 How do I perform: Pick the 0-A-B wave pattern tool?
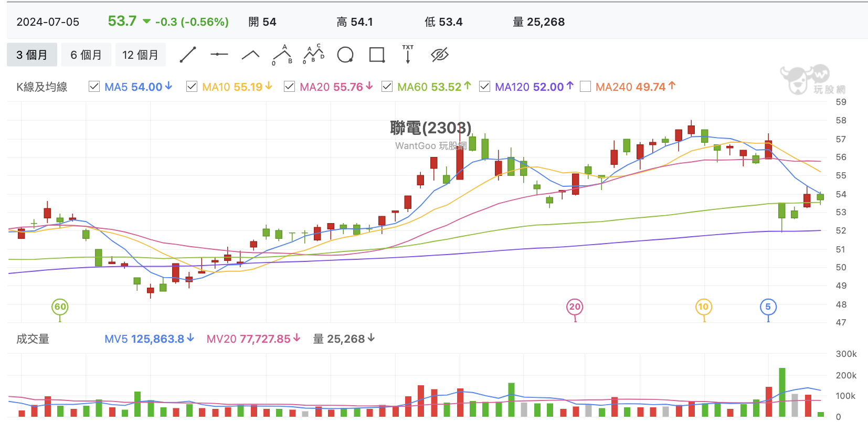coord(282,55)
